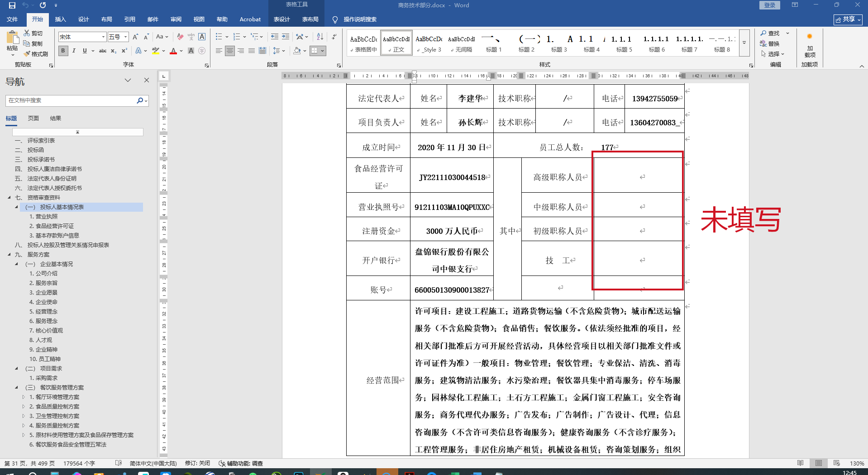Switch to print layout view in status bar
This screenshot has width=868, height=475.
point(819,463)
